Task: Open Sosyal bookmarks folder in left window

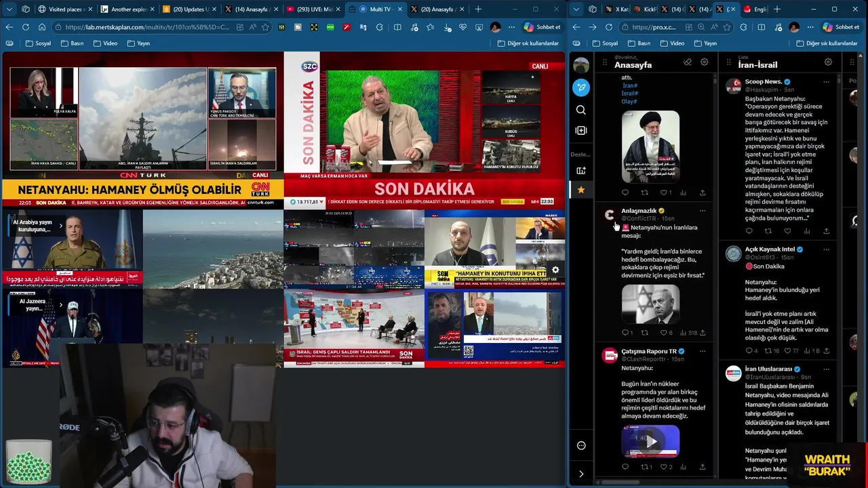Action: 38,43
